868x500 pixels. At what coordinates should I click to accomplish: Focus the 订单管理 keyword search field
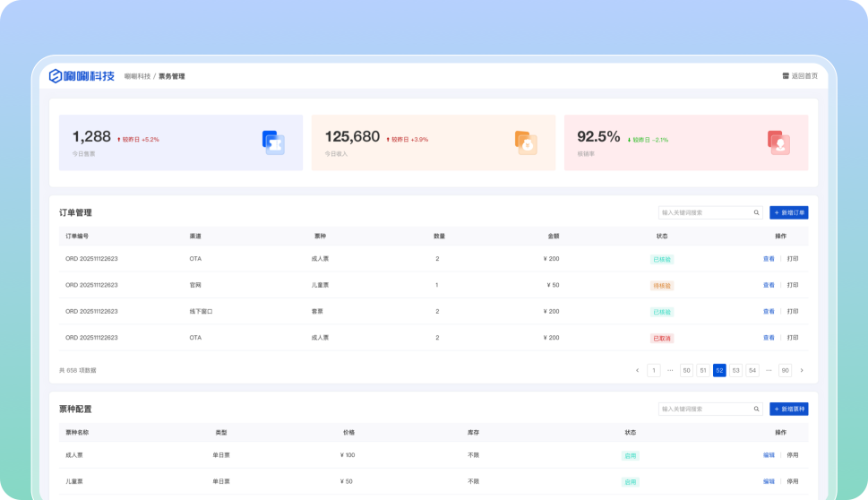(704, 213)
